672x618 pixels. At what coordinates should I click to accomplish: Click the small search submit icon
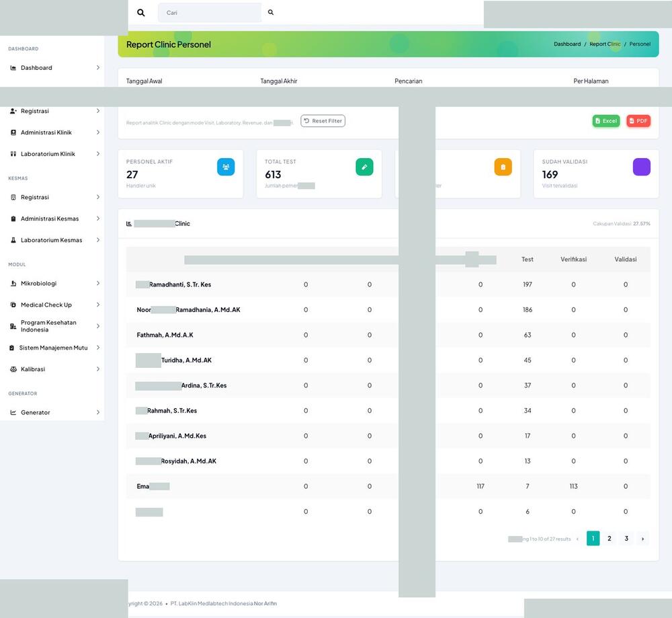coord(270,12)
